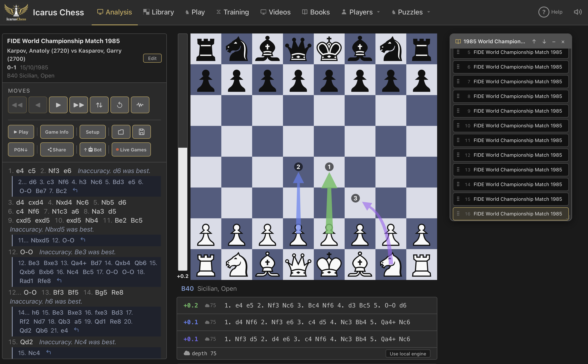
Task: Edit the game header details
Action: [x=152, y=58]
